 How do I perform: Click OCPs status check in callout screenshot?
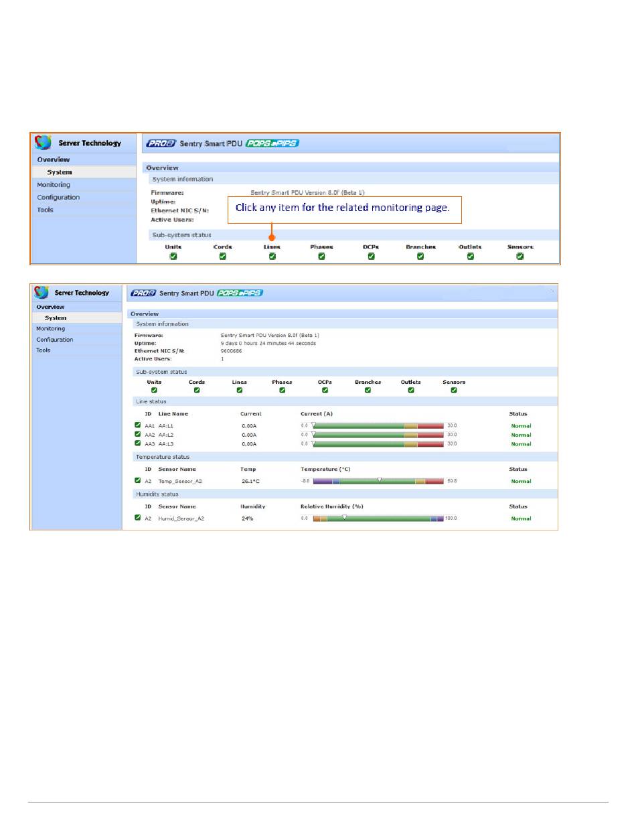point(371,256)
